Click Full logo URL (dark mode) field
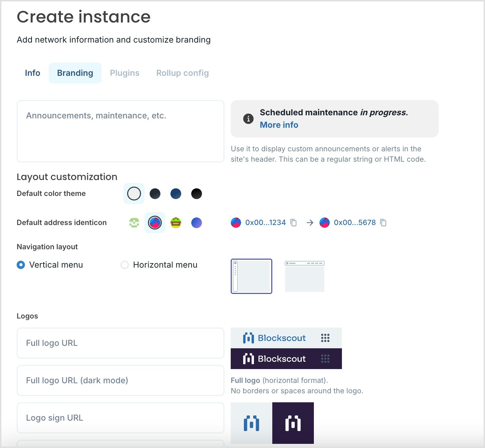 [121, 380]
